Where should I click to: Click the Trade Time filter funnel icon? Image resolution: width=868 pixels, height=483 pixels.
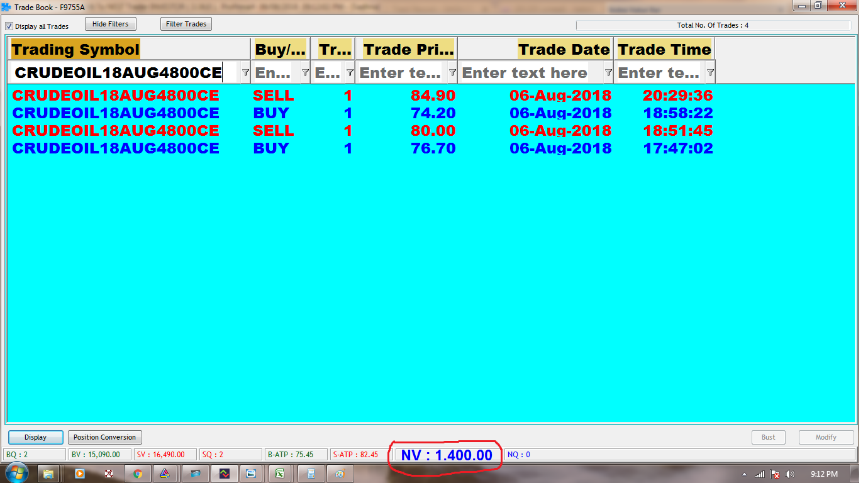(710, 73)
